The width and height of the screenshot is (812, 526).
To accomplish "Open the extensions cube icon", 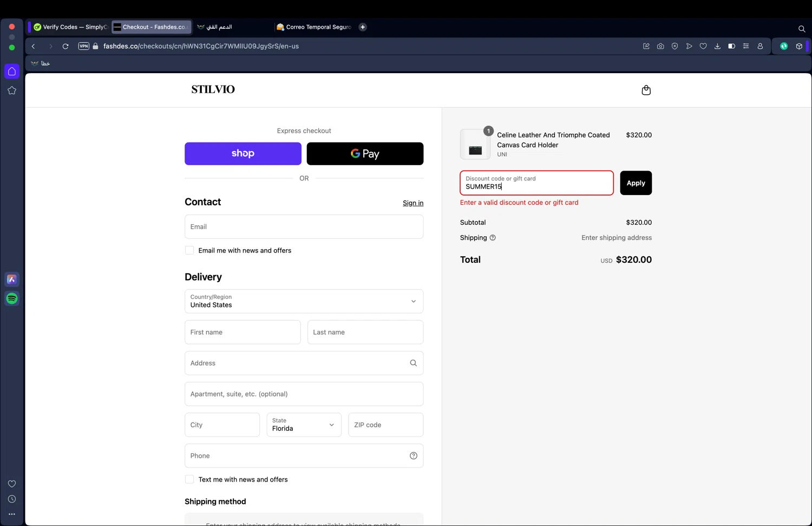I will [x=799, y=47].
